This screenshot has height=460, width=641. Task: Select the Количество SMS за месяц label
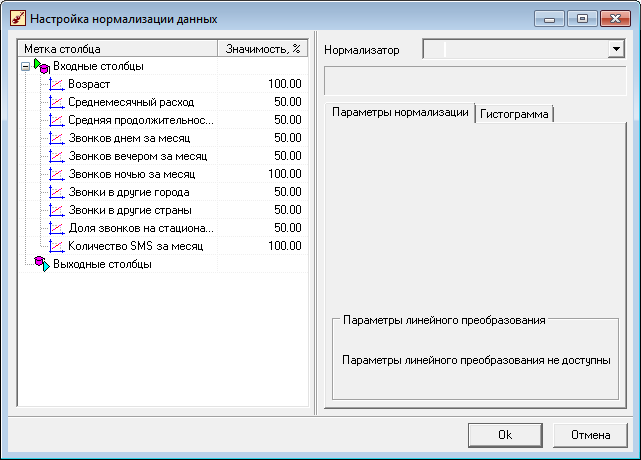pyautogui.click(x=136, y=246)
